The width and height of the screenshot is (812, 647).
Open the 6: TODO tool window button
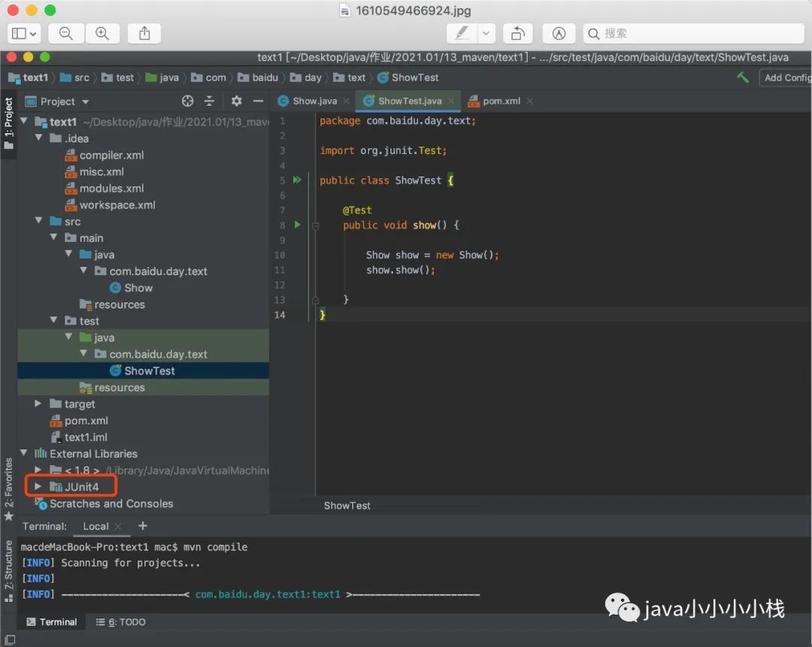(120, 621)
